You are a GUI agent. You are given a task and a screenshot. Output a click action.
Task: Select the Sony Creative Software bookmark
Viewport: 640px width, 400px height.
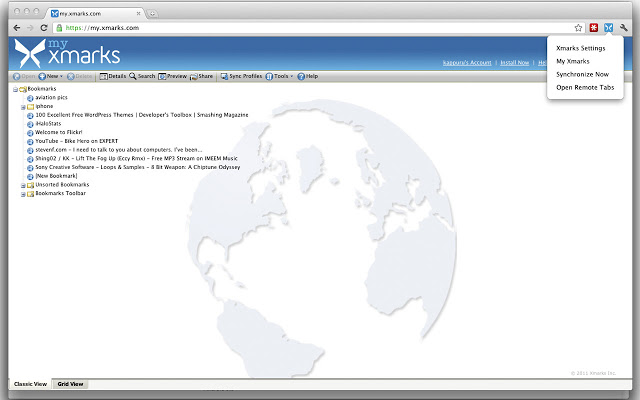click(x=138, y=167)
